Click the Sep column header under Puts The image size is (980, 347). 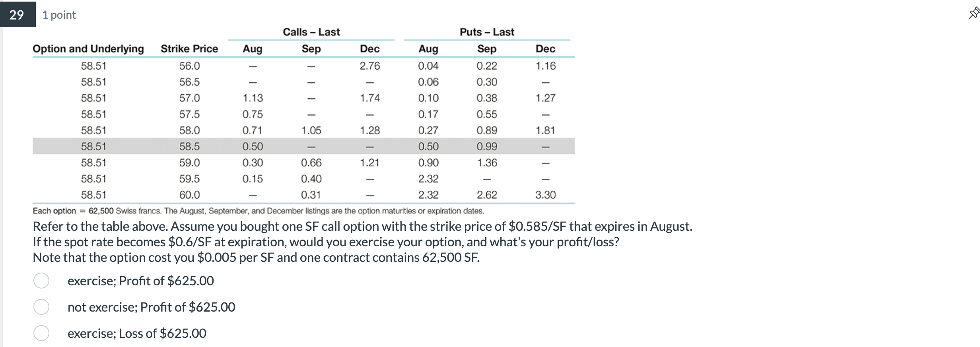pos(487,49)
